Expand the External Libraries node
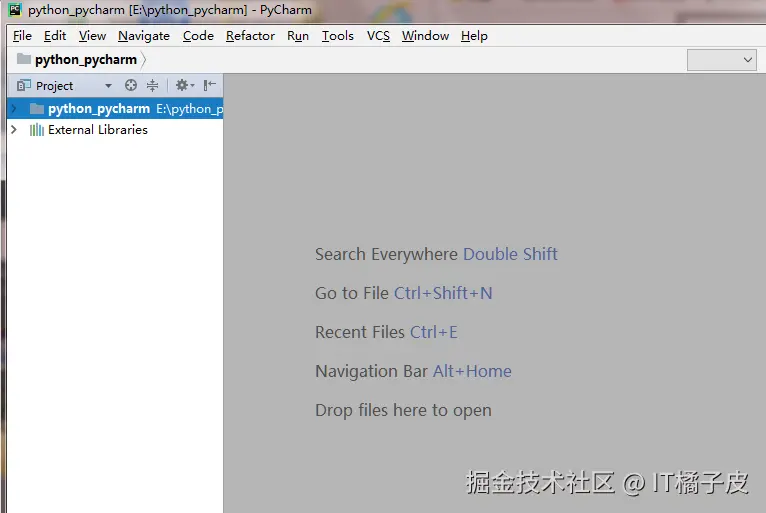This screenshot has width=766, height=513. 14,129
